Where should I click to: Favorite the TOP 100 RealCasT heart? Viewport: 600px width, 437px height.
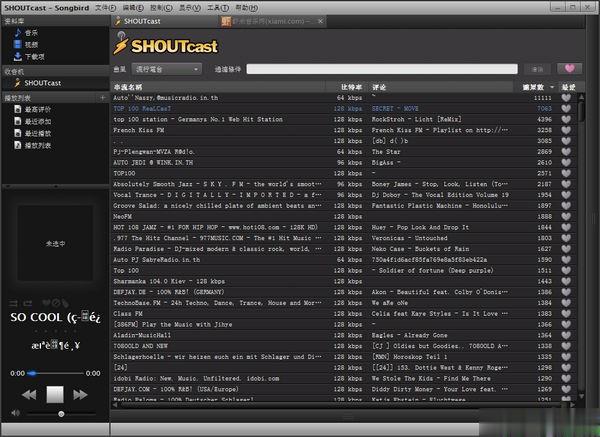[x=566, y=109]
